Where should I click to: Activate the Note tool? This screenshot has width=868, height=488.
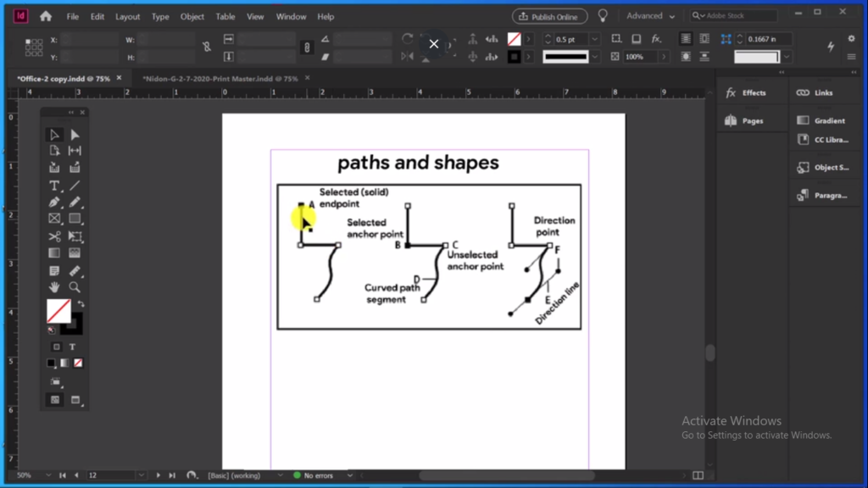pos(54,271)
